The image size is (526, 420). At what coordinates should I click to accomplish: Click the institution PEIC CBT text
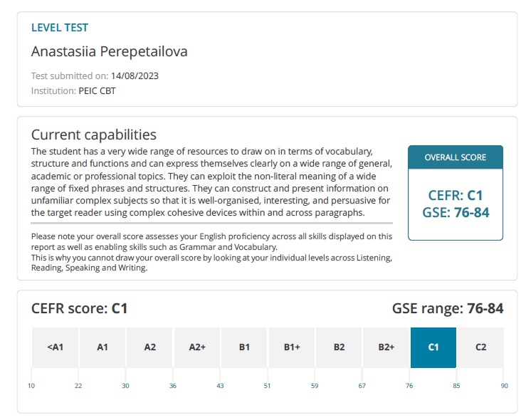click(97, 91)
